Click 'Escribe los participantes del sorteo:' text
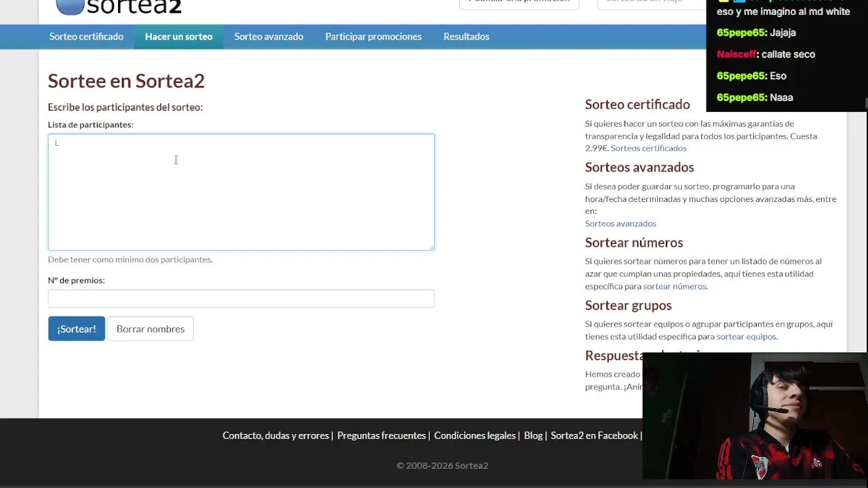 pyautogui.click(x=125, y=107)
